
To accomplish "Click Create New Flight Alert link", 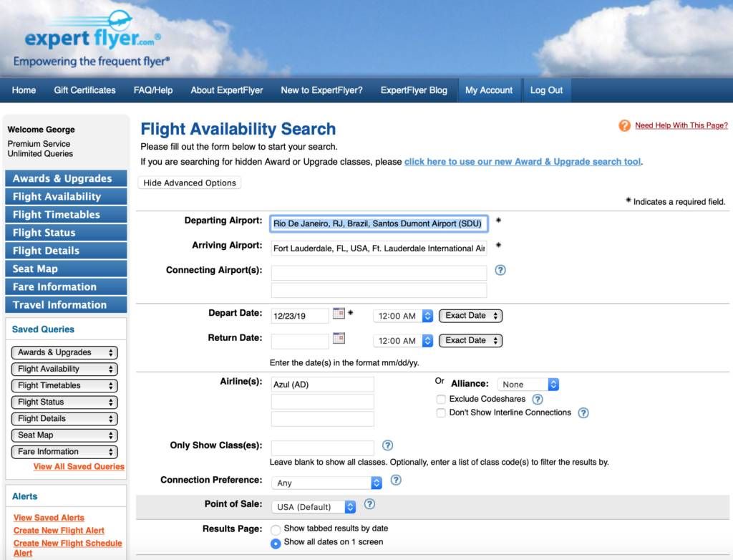I will point(59,531).
